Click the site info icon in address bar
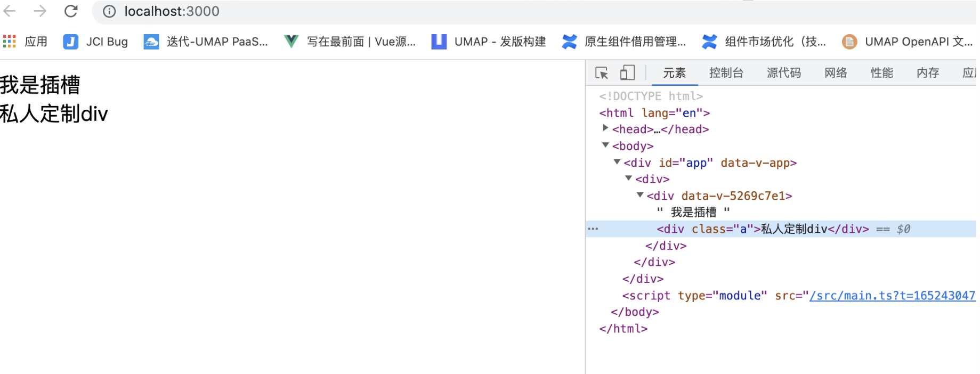 tap(109, 11)
